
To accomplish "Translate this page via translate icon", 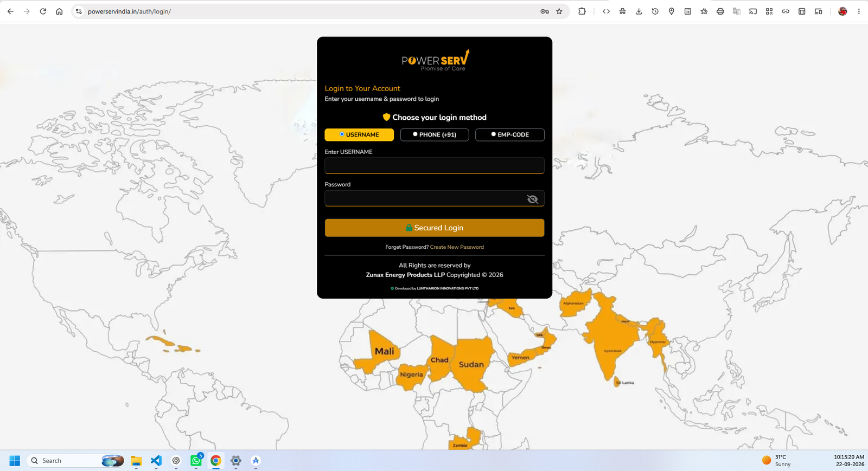I will pyautogui.click(x=736, y=11).
